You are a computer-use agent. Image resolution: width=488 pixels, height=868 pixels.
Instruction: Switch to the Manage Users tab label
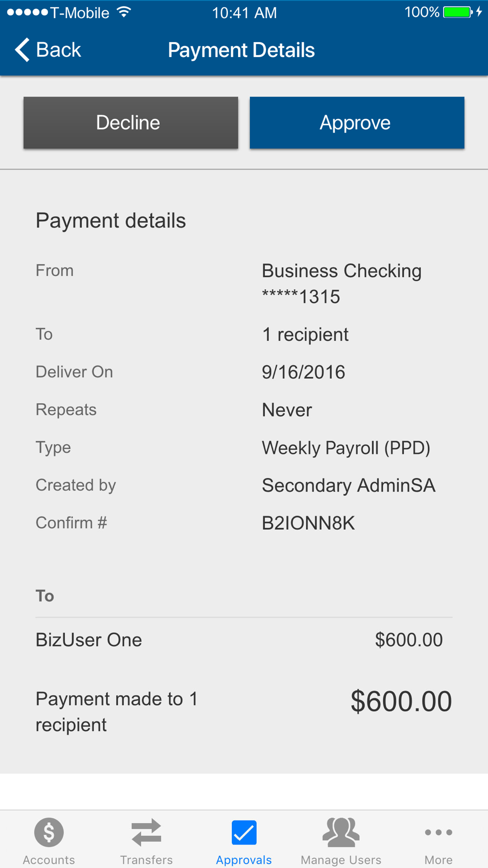point(341,860)
